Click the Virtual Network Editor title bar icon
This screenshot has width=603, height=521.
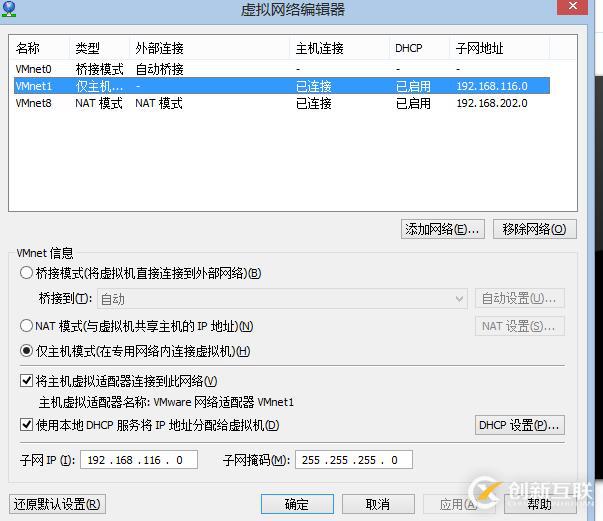point(9,9)
